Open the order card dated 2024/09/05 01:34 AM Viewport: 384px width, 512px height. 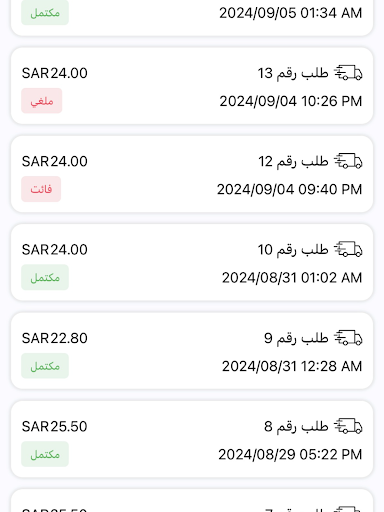click(192, 15)
